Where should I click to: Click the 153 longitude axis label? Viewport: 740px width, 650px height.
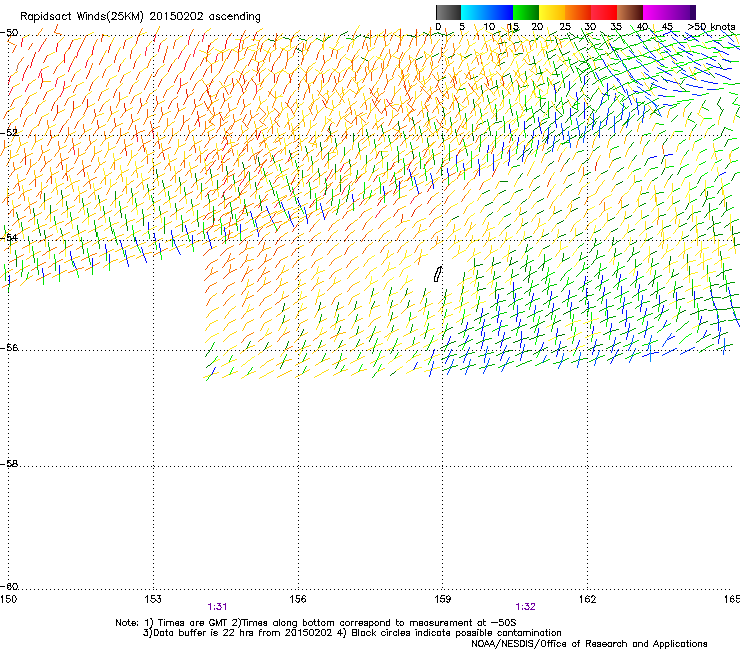pyautogui.click(x=153, y=599)
